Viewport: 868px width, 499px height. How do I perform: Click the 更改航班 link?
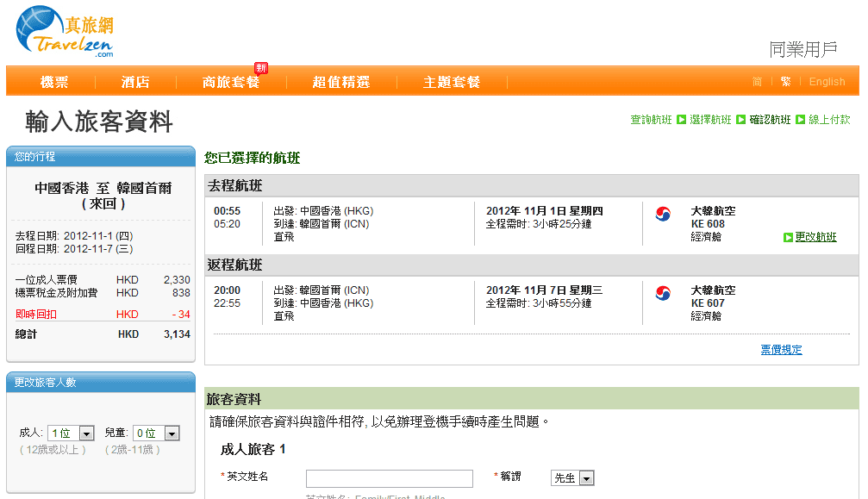click(x=815, y=237)
